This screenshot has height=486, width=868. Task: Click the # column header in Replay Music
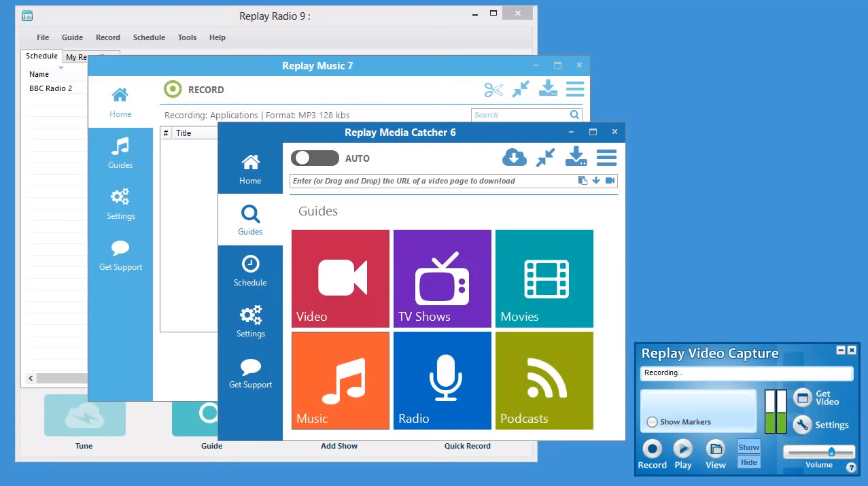click(166, 133)
